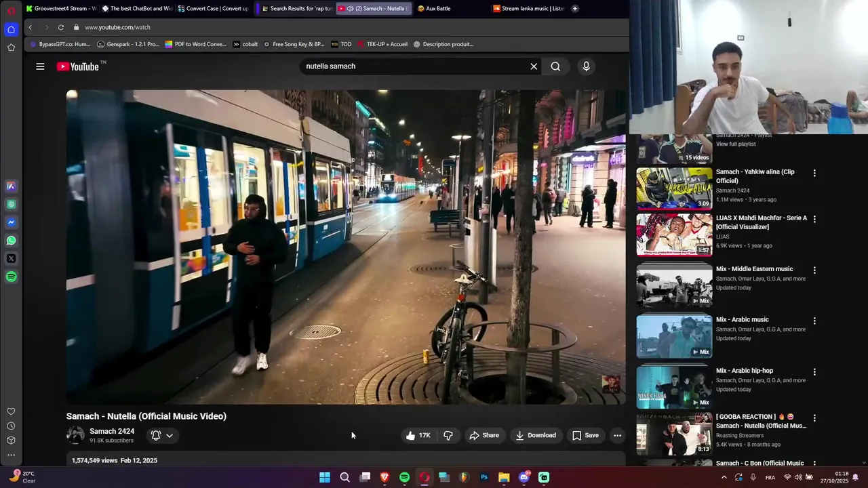Switch to Stream lanka music tab
The width and height of the screenshot is (868, 488).
coord(528,9)
